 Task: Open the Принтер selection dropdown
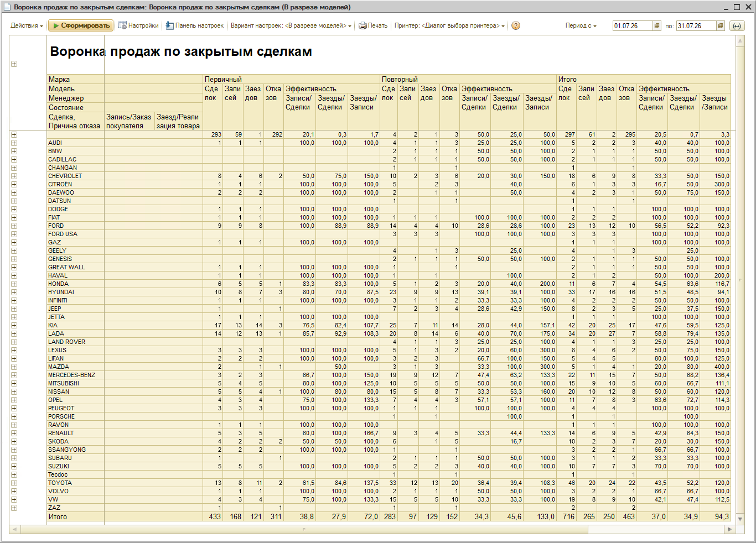click(449, 25)
